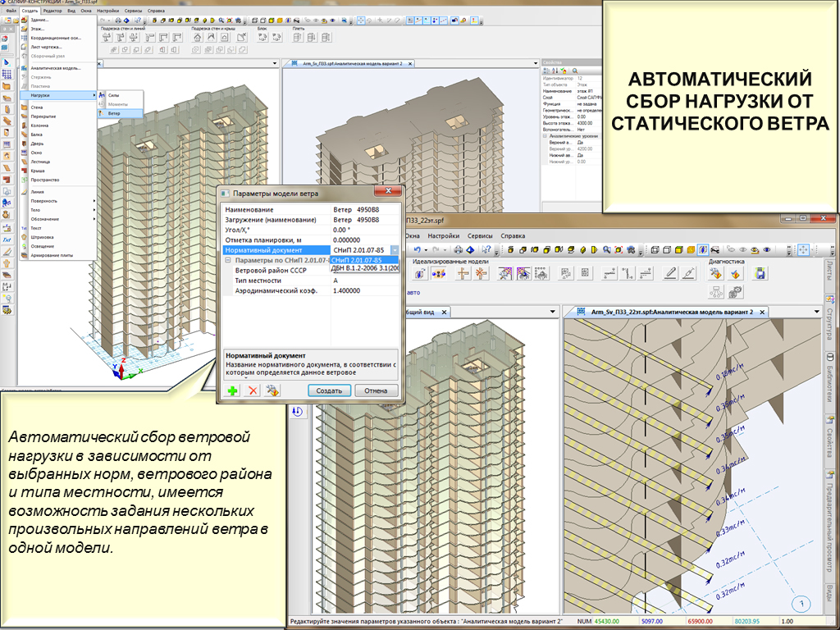The width and height of the screenshot is (840, 630).
Task: Click the tools icon next to red X
Action: pyautogui.click(x=273, y=391)
